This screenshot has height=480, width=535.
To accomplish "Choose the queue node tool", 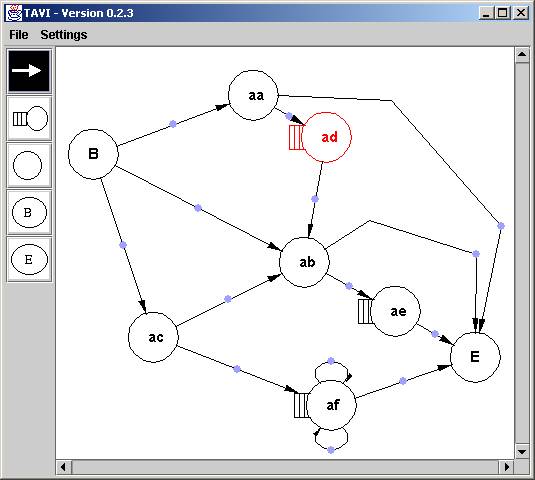I will [29, 118].
